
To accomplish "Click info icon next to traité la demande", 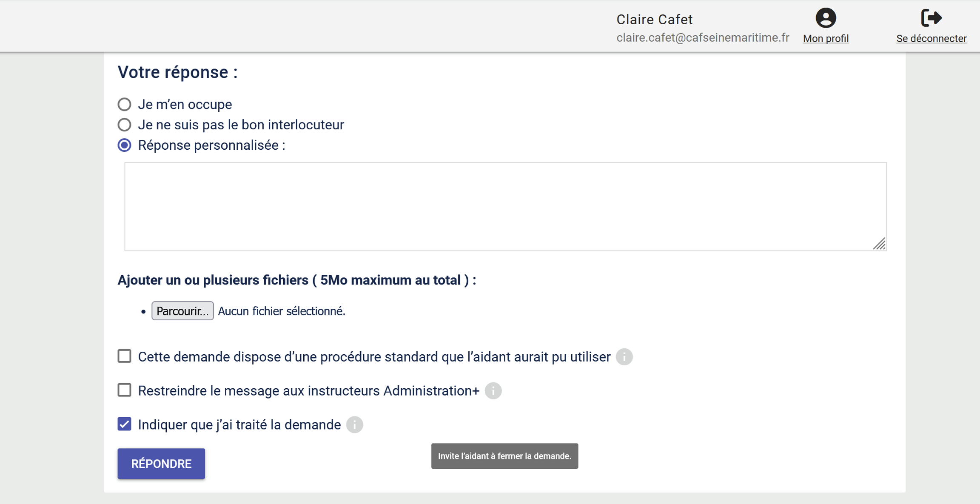I will 354,424.
